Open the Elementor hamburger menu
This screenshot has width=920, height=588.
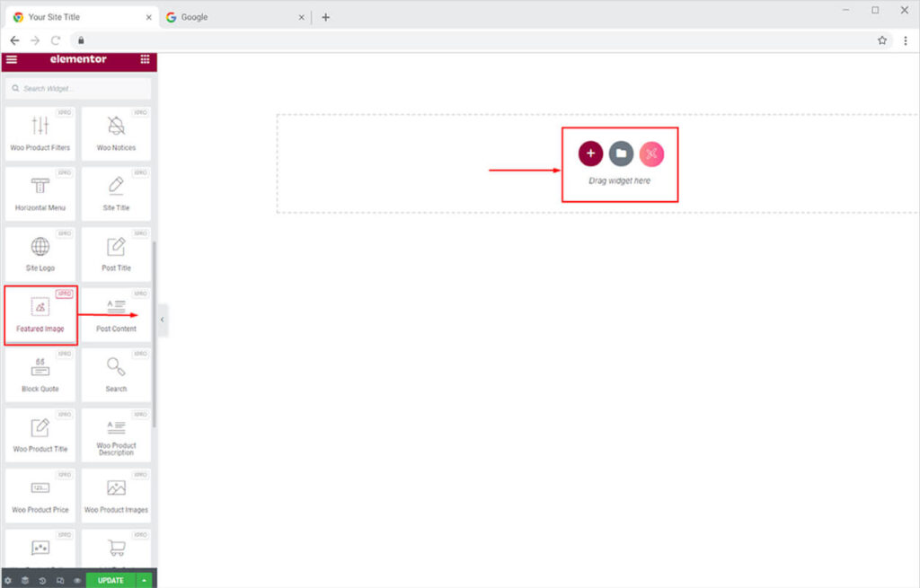[12, 60]
